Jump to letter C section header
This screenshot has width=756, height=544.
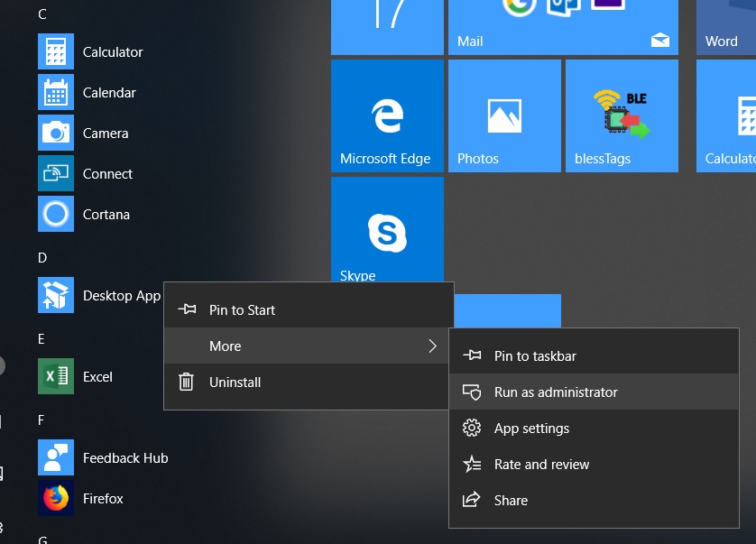tap(42, 14)
